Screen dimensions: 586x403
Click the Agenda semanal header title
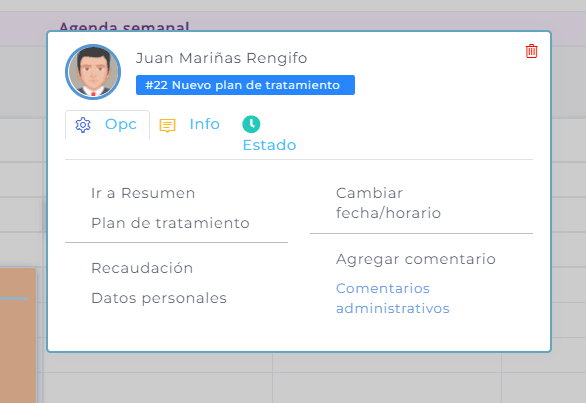click(124, 26)
